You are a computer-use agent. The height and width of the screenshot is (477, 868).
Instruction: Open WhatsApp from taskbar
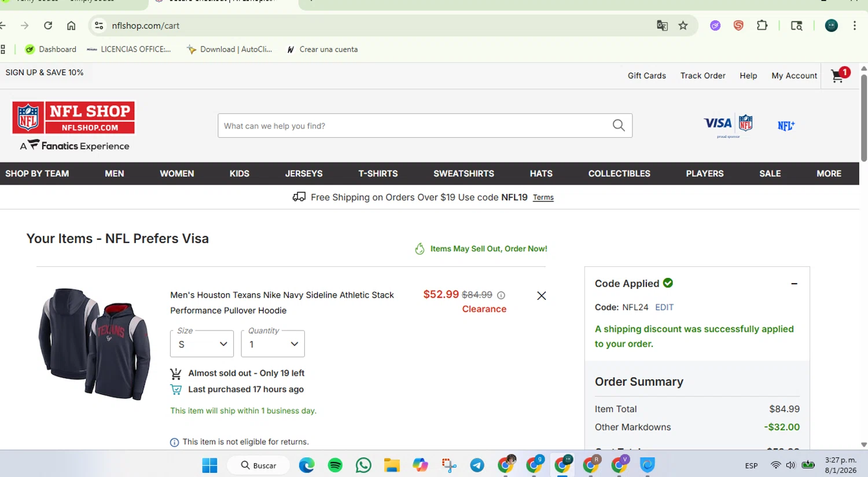(363, 465)
